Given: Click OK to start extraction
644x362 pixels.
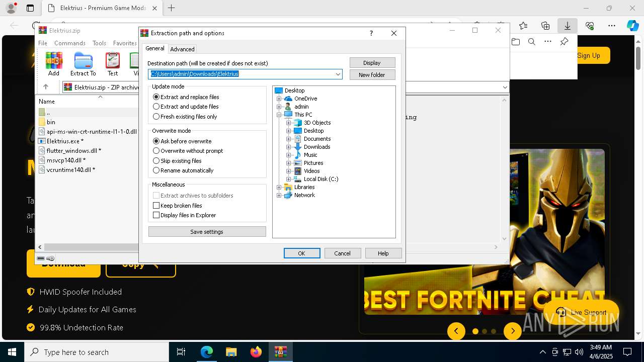Looking at the screenshot, I should coord(302,253).
